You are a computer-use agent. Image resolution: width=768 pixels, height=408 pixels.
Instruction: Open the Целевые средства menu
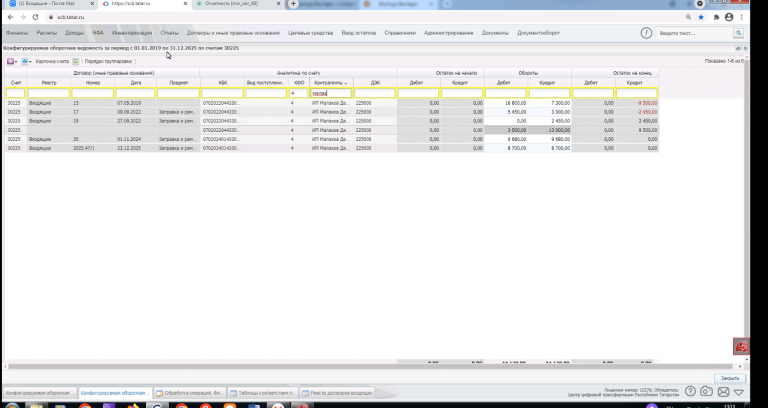311,33
